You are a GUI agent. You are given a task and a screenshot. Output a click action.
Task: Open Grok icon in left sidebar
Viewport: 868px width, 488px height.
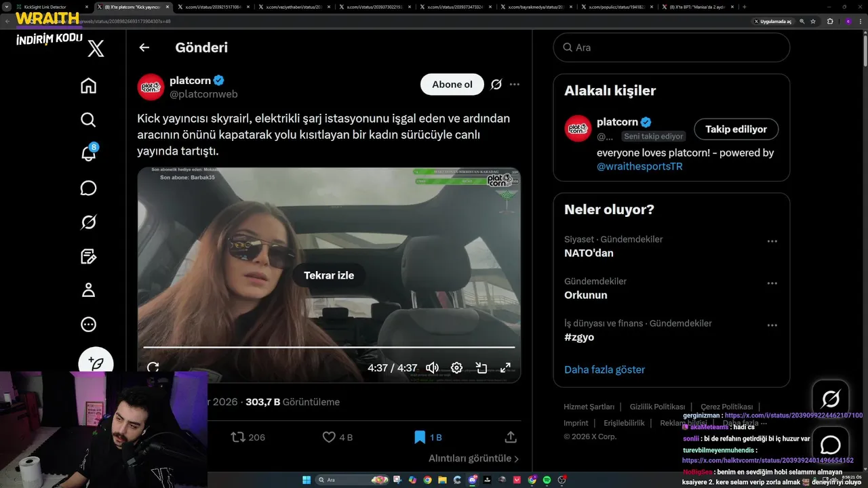click(x=88, y=222)
